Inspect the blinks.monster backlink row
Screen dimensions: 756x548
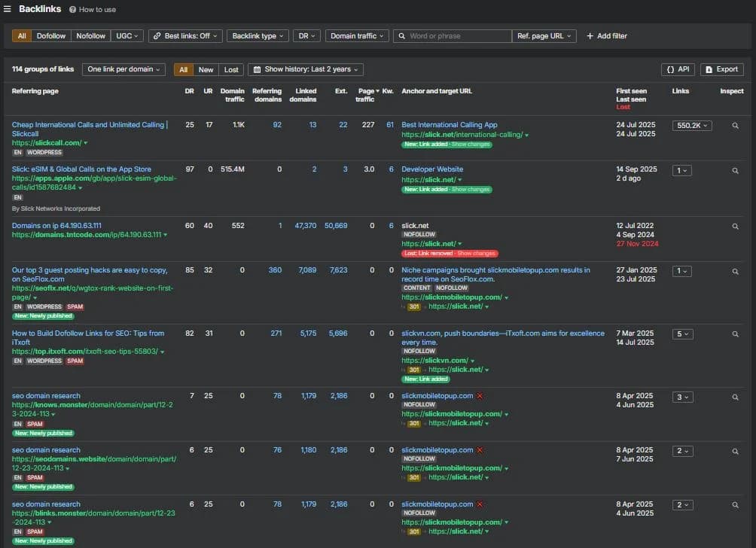[735, 505]
